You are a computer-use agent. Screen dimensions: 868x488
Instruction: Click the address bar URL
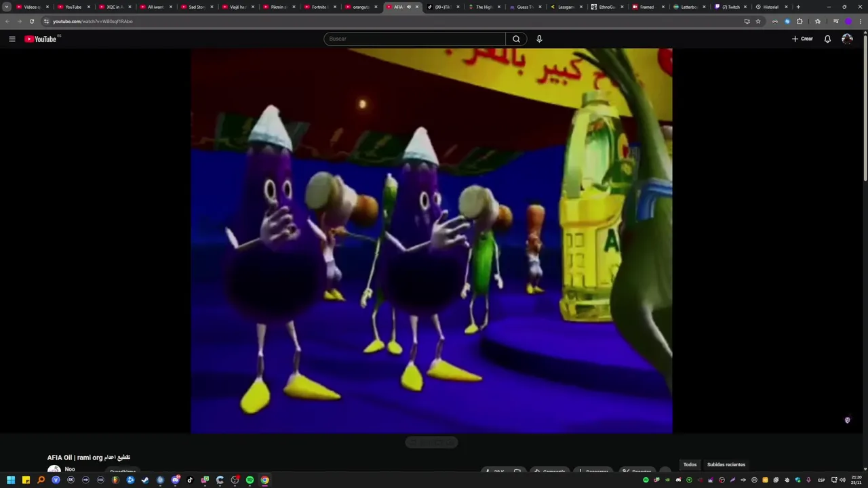[x=93, y=21]
